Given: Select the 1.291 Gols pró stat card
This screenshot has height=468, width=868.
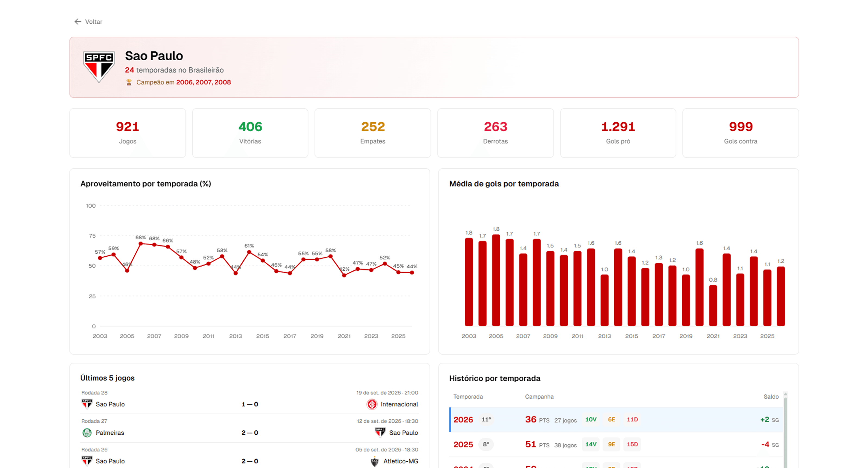Looking at the screenshot, I should click(x=618, y=133).
